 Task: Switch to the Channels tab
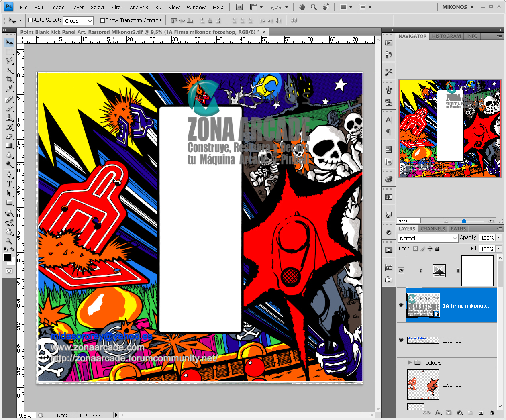tap(433, 229)
